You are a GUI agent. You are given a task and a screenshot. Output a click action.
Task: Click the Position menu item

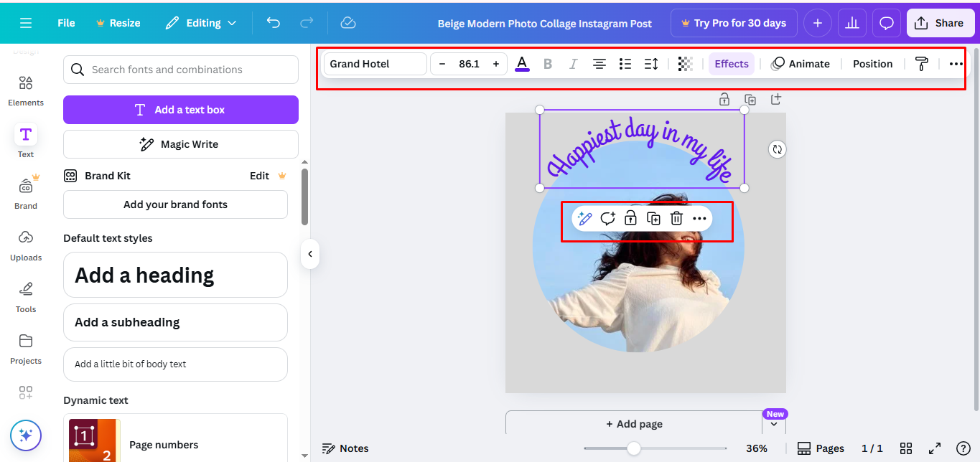click(x=872, y=64)
